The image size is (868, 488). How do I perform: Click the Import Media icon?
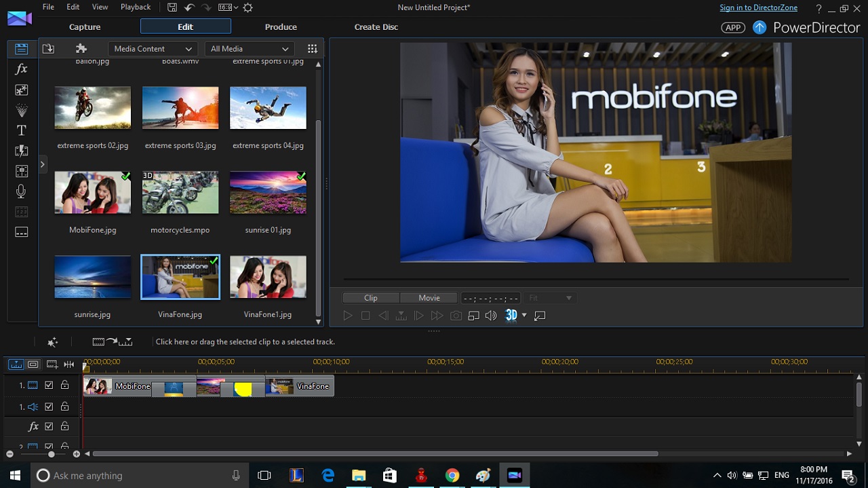(48, 49)
